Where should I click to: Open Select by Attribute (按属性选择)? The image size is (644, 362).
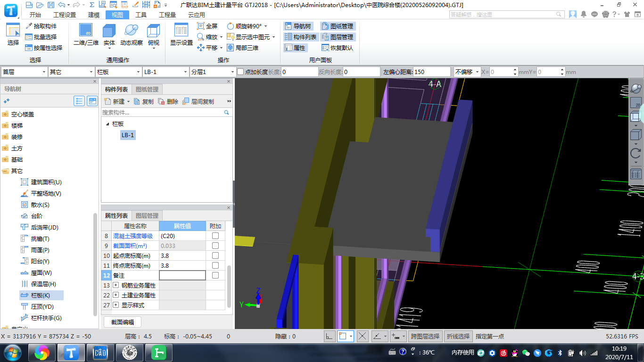click(44, 48)
